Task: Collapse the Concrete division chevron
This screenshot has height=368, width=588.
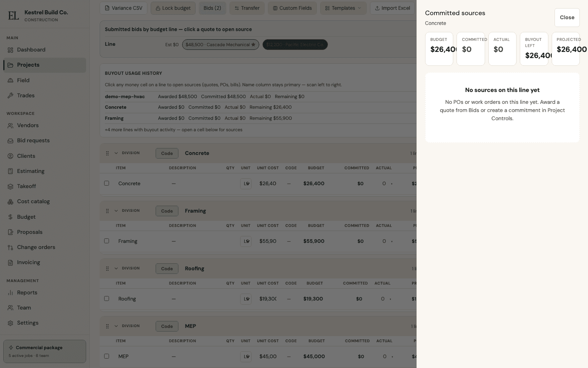Action: click(116, 153)
